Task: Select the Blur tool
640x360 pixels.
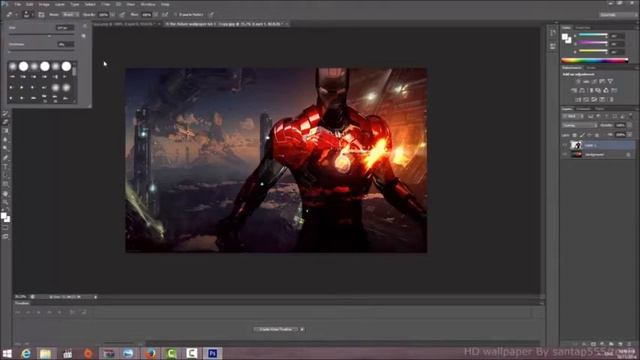Action: [x=5, y=140]
